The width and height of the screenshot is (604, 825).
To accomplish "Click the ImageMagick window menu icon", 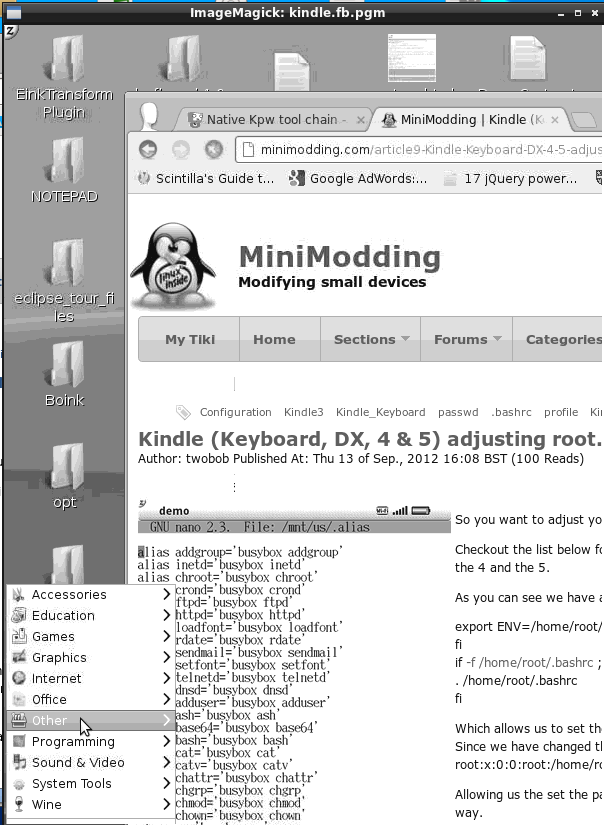I will [x=14, y=13].
